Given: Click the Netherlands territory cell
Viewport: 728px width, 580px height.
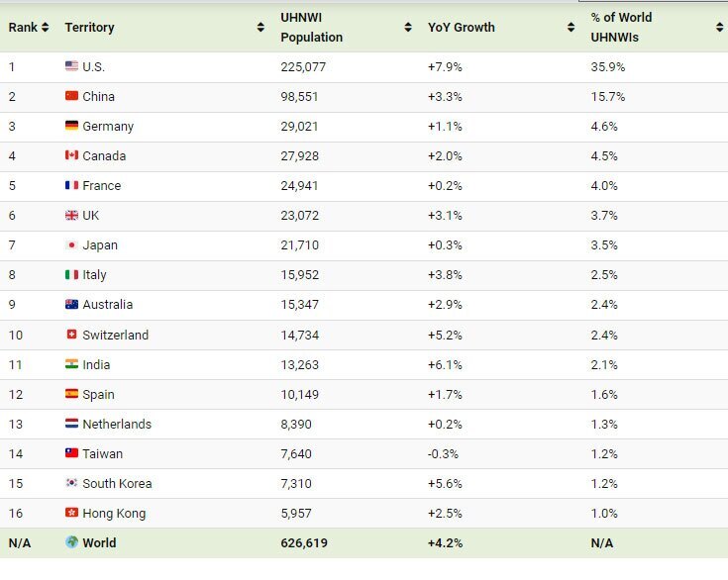Looking at the screenshot, I should pyautogui.click(x=117, y=424).
